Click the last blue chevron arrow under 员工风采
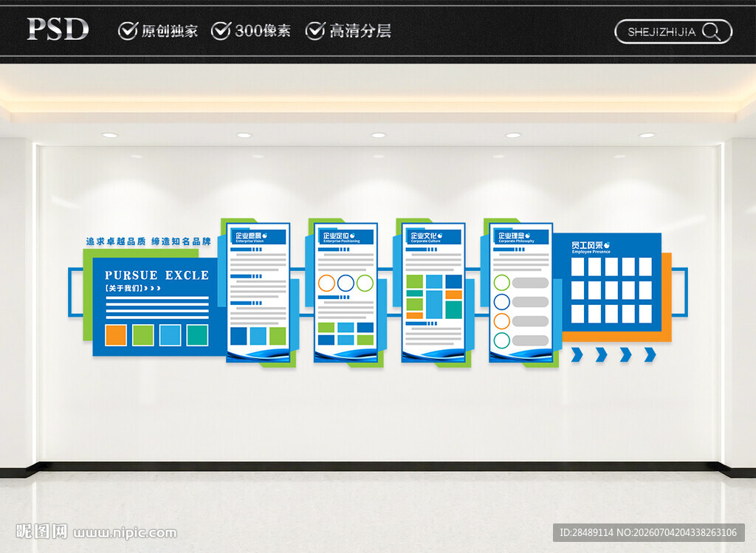The image size is (756, 553). click(650, 354)
